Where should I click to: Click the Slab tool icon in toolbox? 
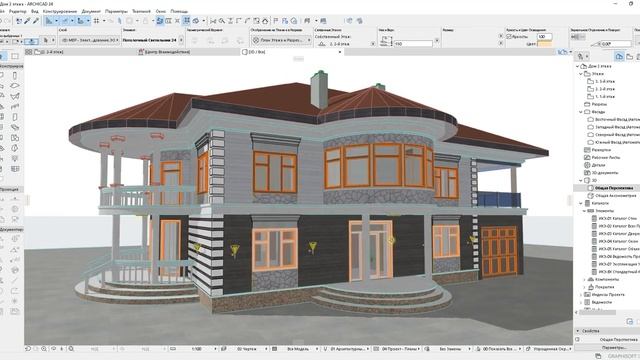[15, 86]
